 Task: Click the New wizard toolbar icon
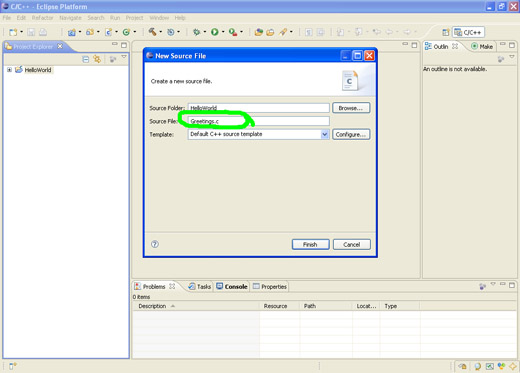point(13,32)
